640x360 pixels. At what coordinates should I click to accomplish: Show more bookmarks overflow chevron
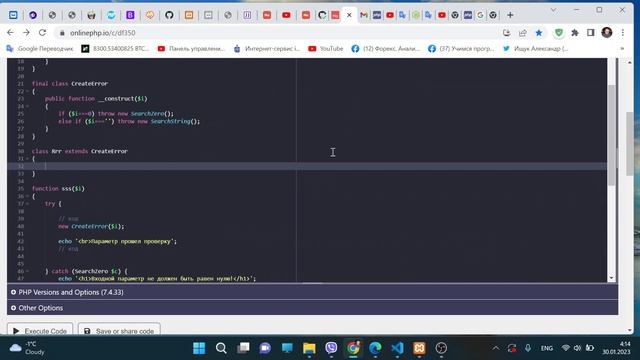tap(622, 49)
